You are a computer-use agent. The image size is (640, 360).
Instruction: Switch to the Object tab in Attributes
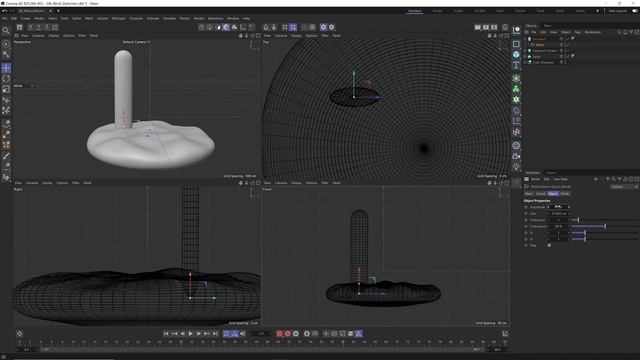[553, 194]
